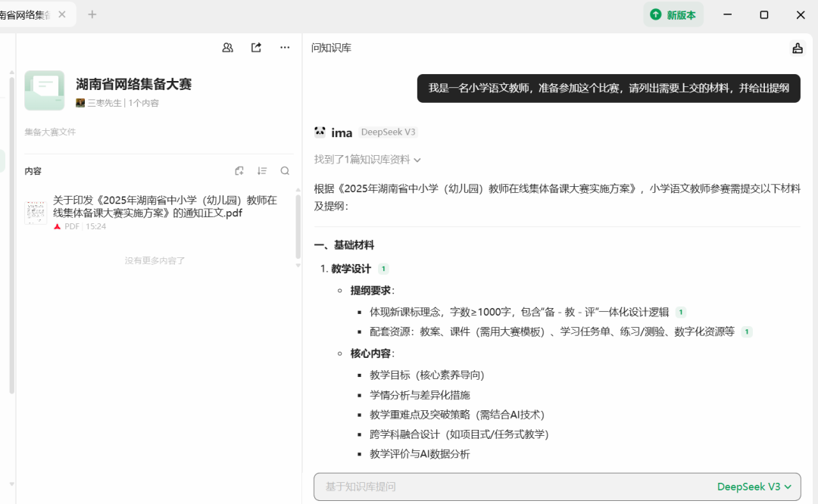Clear the chat with the broom icon
818x504 pixels.
(797, 47)
